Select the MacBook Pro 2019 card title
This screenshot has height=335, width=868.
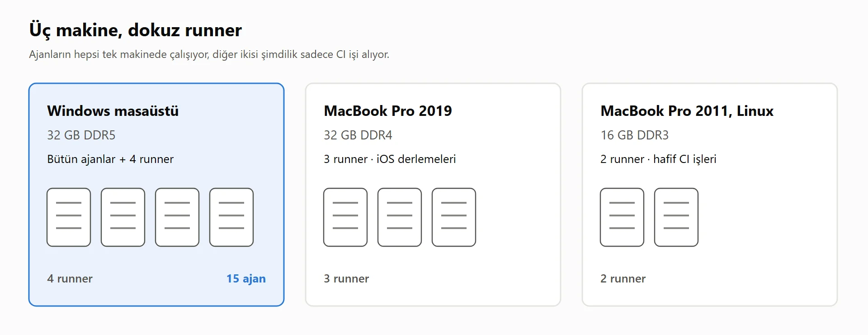pyautogui.click(x=388, y=111)
